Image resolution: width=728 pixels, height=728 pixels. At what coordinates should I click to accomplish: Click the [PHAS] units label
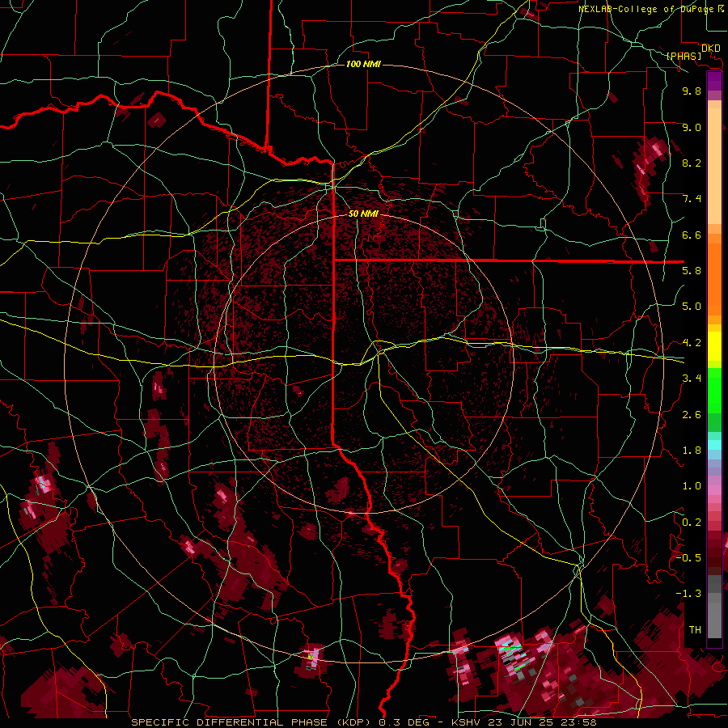tap(684, 57)
